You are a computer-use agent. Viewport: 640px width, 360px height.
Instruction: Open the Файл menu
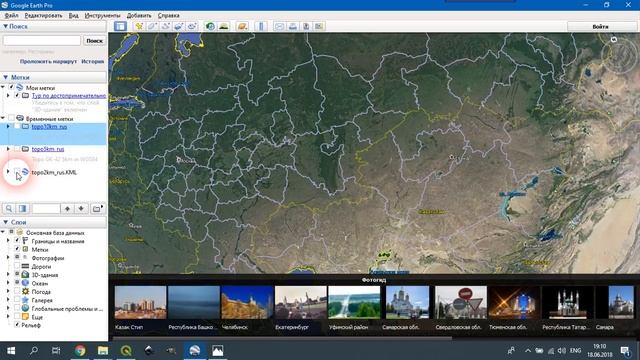pos(11,16)
